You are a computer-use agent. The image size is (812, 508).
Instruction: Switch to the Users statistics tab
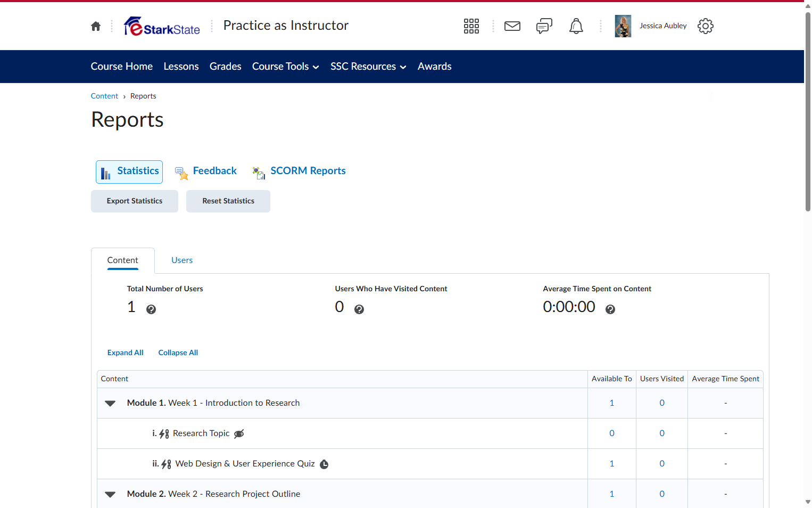click(182, 260)
